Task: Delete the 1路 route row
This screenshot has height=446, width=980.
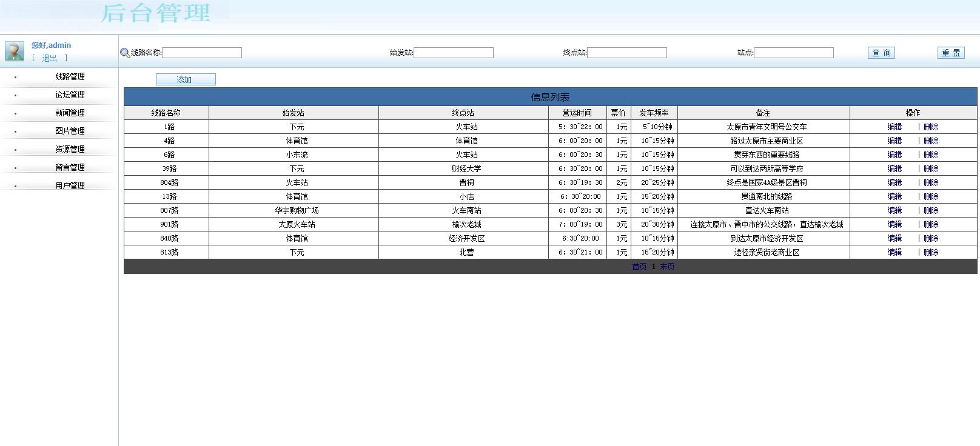Action: [x=931, y=127]
